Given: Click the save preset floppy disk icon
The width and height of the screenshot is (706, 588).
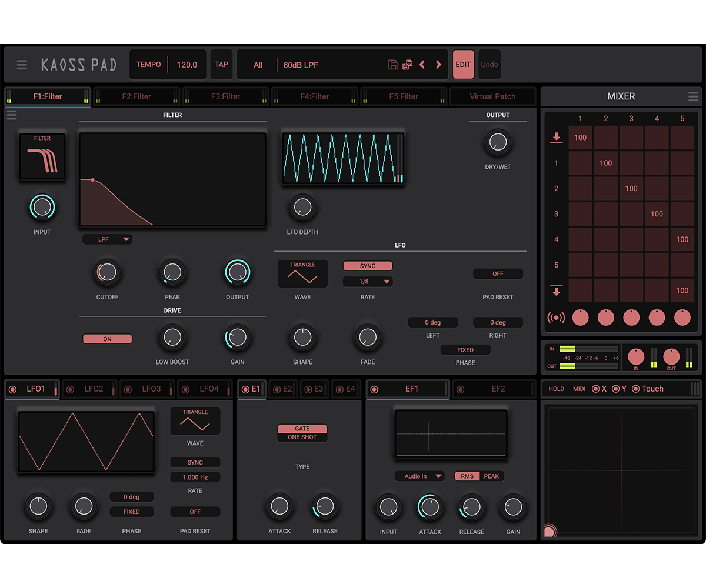Looking at the screenshot, I should tap(394, 65).
